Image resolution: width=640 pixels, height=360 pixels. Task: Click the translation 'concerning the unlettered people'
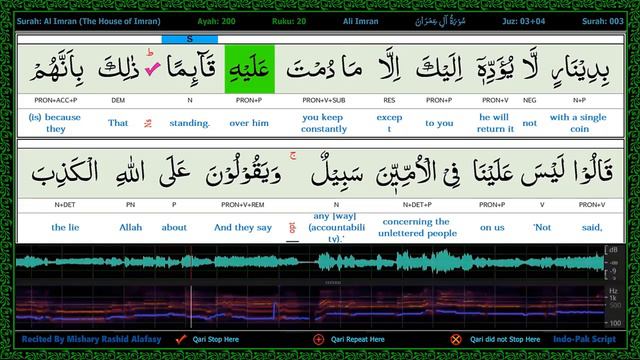coord(417,227)
